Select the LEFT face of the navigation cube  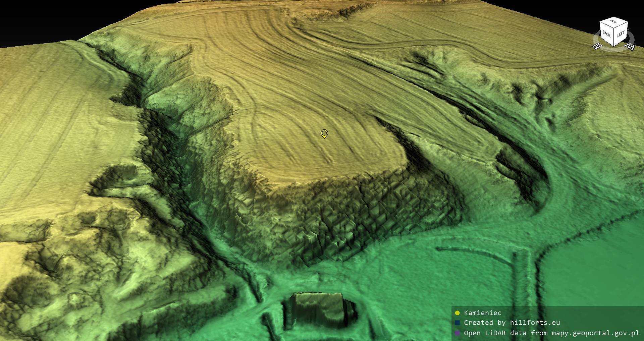pos(621,34)
